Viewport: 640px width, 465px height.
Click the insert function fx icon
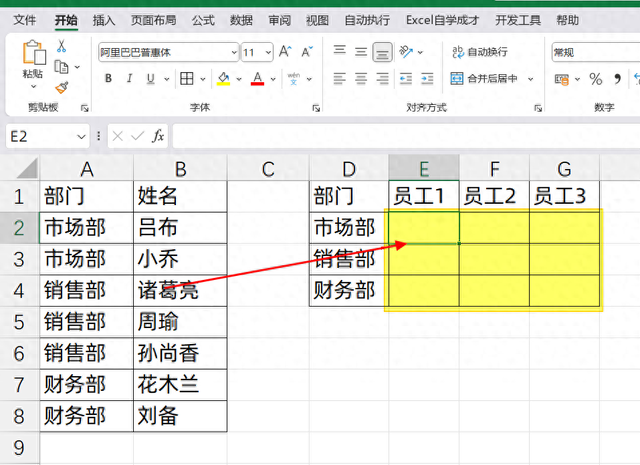tap(158, 136)
